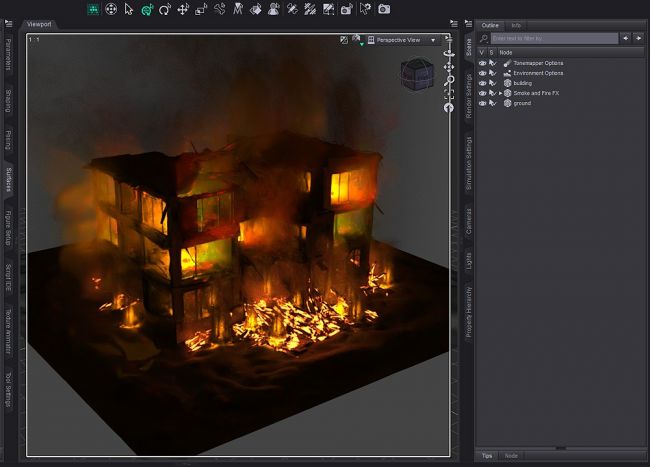650x467 pixels.
Task: Toggle visibility of the ground node
Action: click(x=482, y=103)
